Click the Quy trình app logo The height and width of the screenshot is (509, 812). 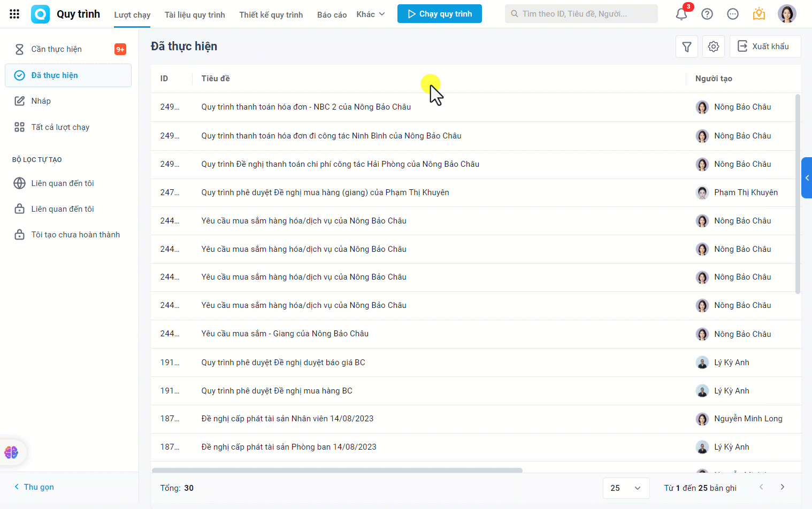(40, 14)
